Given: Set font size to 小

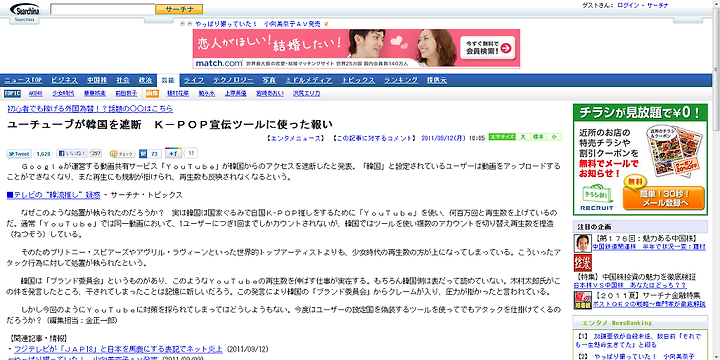Looking at the screenshot, I should pyautogui.click(x=554, y=137).
